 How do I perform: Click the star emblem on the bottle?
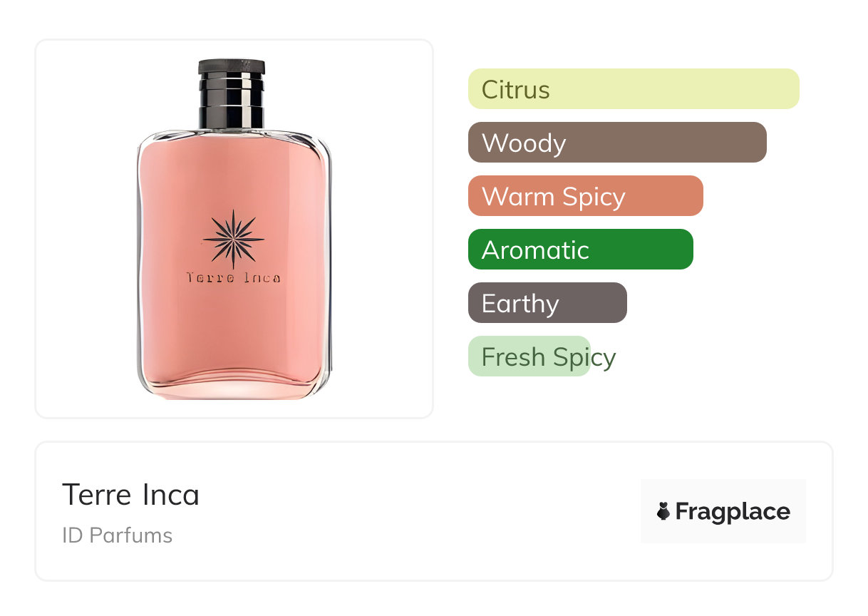(x=234, y=240)
